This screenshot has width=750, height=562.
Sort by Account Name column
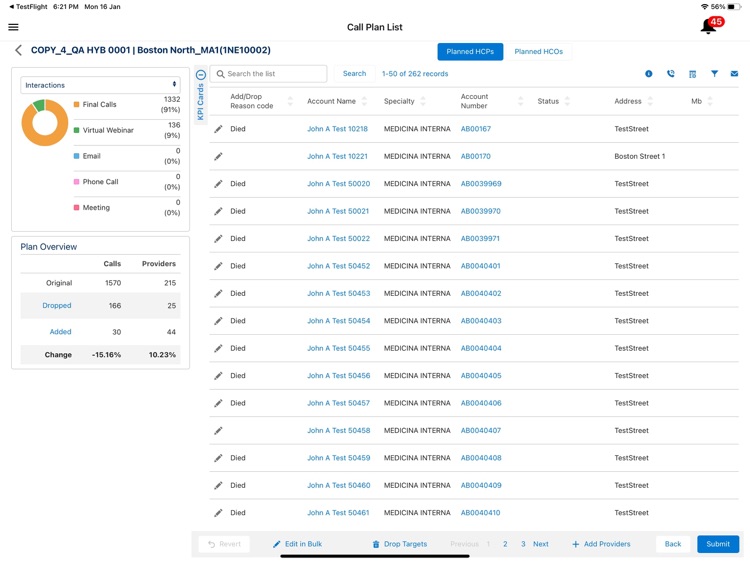(364, 101)
